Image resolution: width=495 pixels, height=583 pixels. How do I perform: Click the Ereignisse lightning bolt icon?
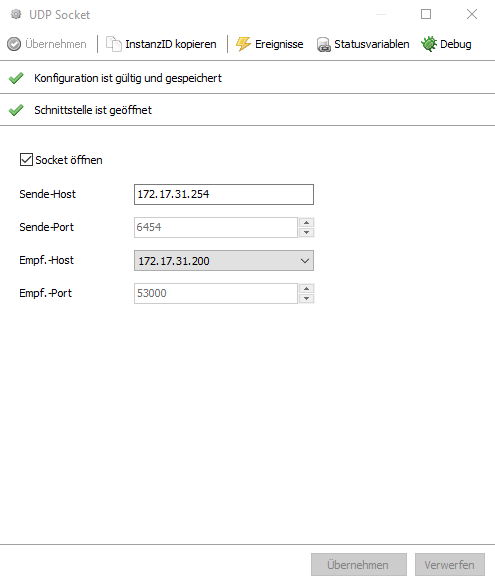pyautogui.click(x=243, y=44)
